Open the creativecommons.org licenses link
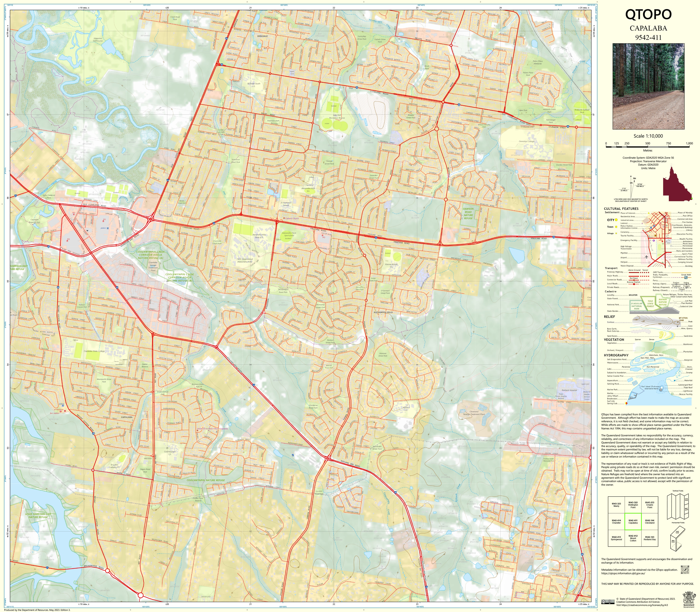700x612 pixels. [645, 605]
